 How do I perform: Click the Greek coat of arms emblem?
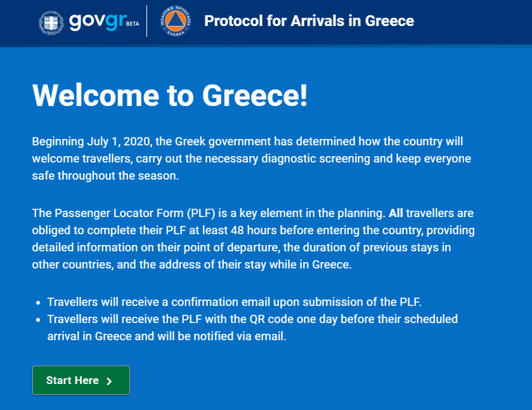point(50,21)
